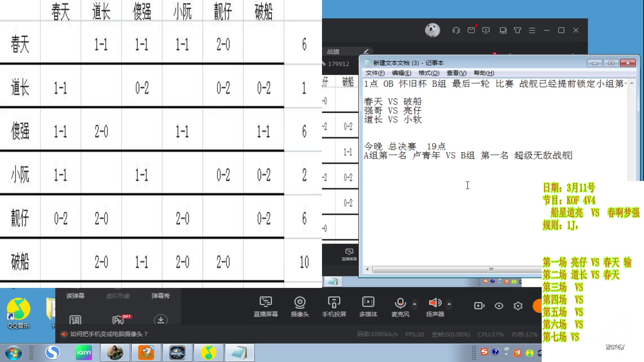Click the CPU:37% status readout
Screen dimensions: 644x362
(491, 334)
